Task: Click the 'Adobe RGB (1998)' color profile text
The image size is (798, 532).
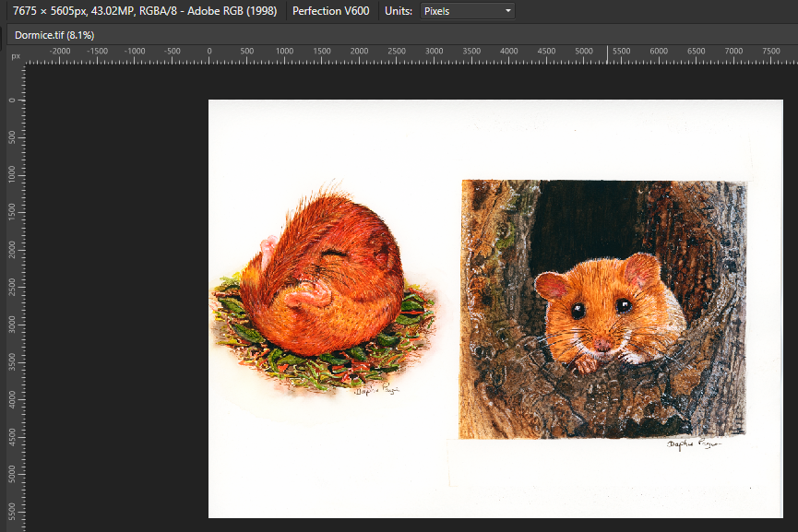Action: [232, 11]
